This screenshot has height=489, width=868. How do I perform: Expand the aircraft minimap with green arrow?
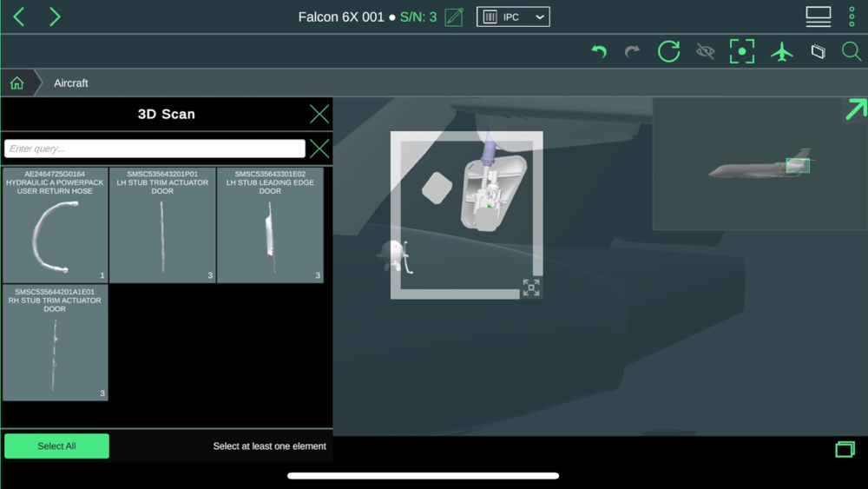tap(856, 109)
